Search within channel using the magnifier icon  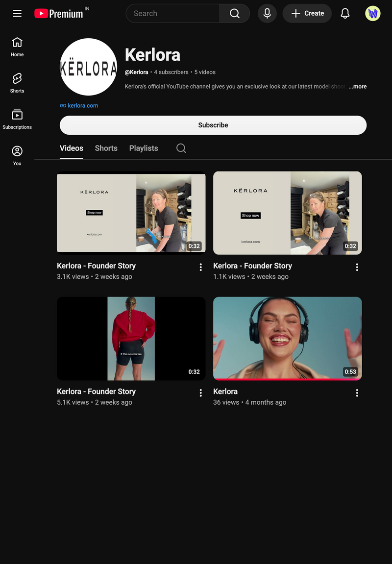click(x=181, y=148)
